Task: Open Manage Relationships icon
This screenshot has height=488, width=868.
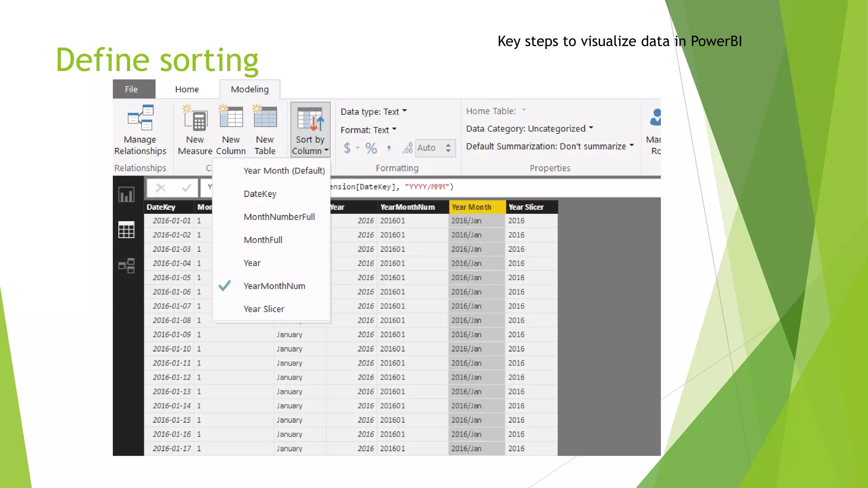Action: (140, 118)
